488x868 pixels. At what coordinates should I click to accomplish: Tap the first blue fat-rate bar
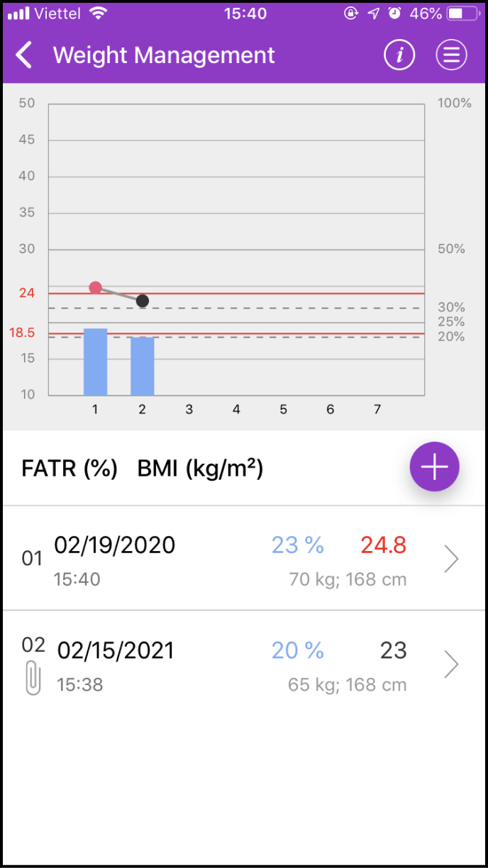pos(95,362)
